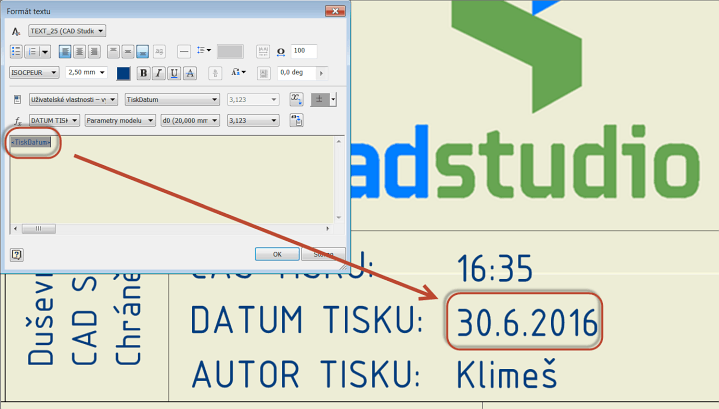719x409 pixels.
Task: Toggle the bullet list icon
Action: 16,51
